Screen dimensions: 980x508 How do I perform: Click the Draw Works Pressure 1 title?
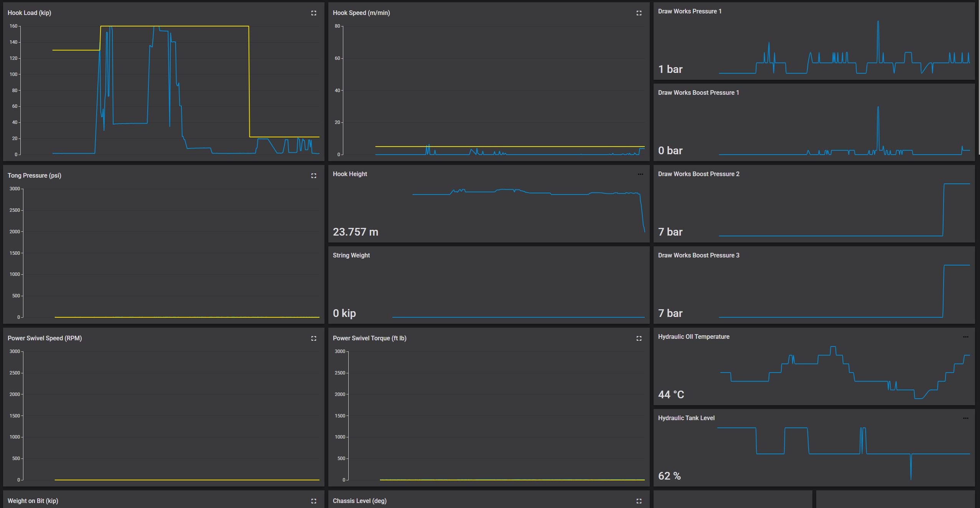tap(690, 12)
